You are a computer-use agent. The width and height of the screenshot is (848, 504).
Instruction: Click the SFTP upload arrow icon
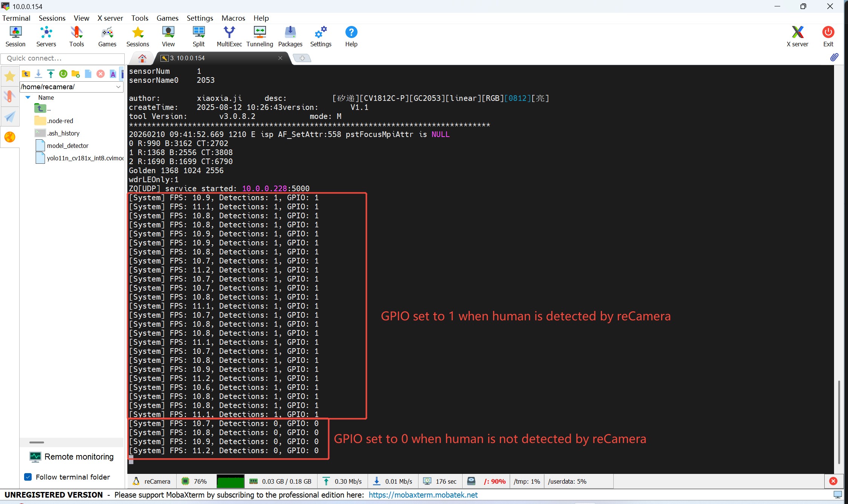(x=51, y=74)
